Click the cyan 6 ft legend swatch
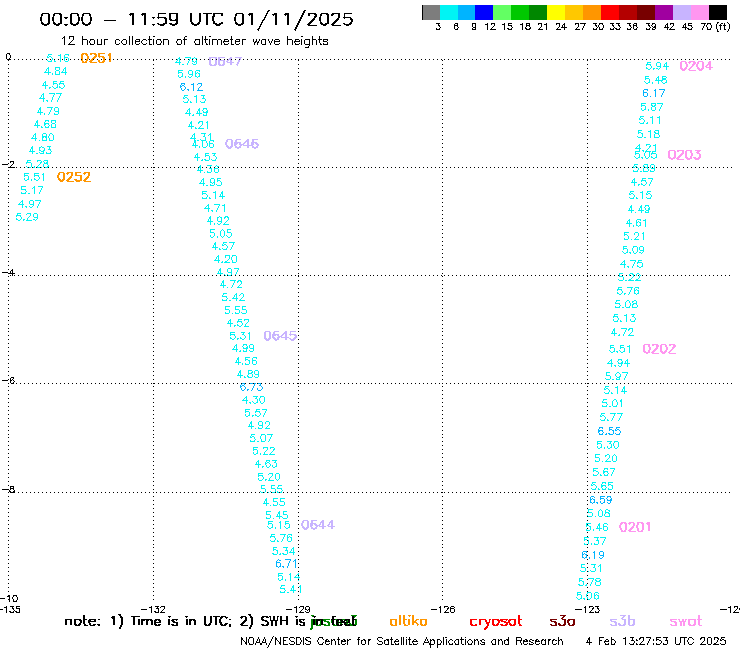This screenshot has width=740, height=650. [449, 12]
